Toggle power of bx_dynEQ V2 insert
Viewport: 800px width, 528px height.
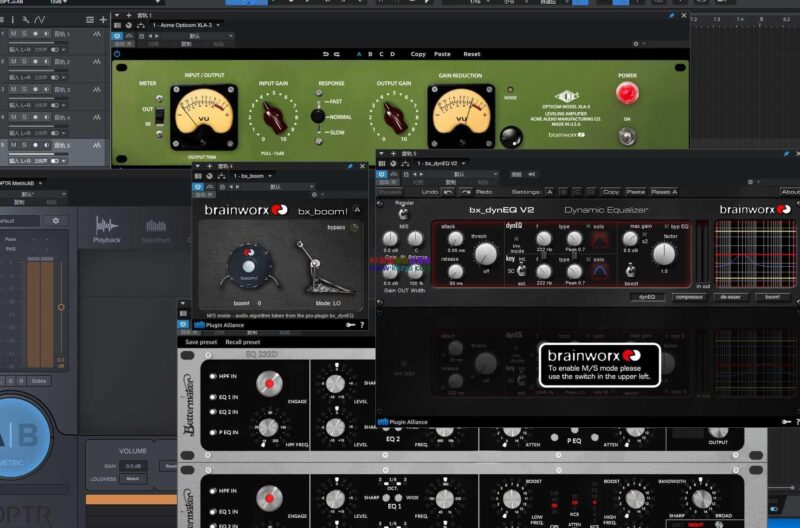[382, 174]
